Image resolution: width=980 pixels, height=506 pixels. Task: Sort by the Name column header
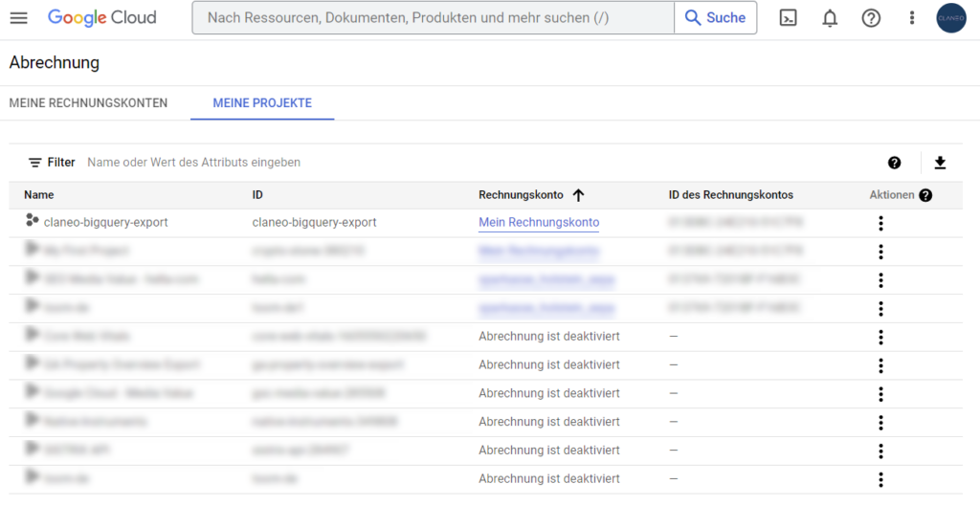pyautogui.click(x=38, y=195)
